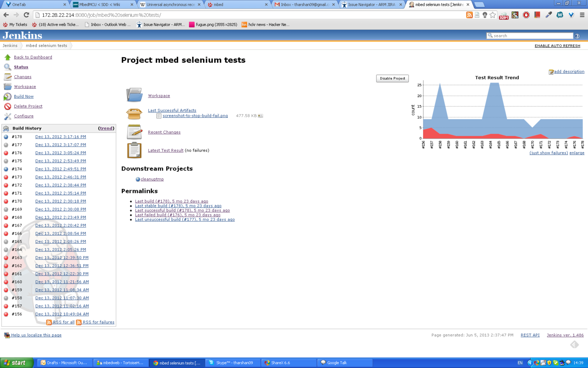Click the browser reload button
588x368 pixels.
(26, 15)
